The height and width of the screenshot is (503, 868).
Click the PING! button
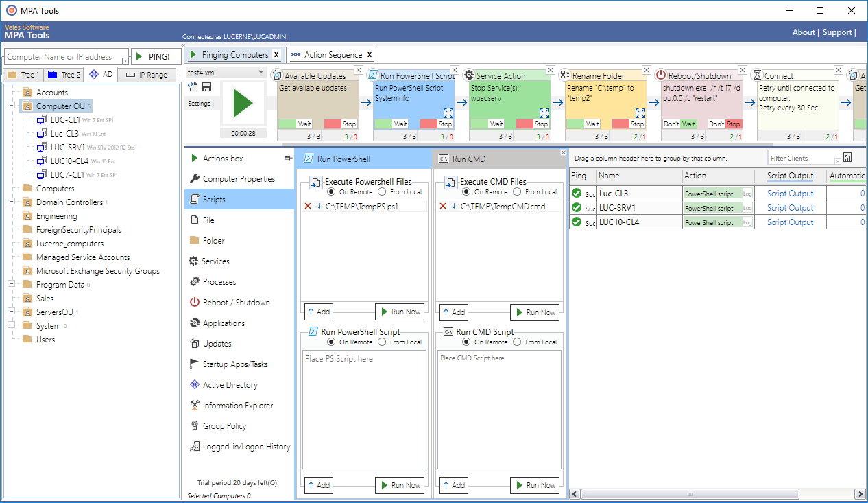[x=156, y=56]
